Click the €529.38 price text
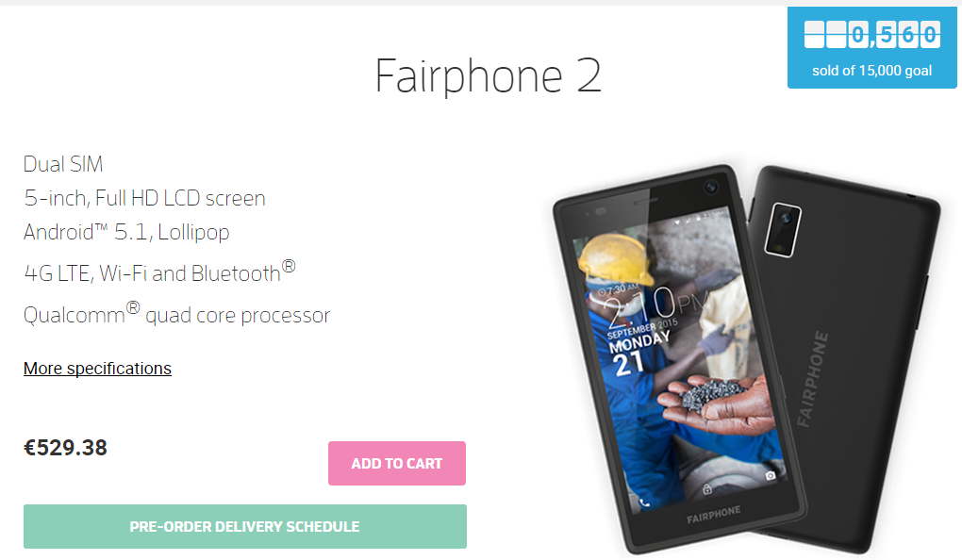The width and height of the screenshot is (962, 560). coord(65,448)
